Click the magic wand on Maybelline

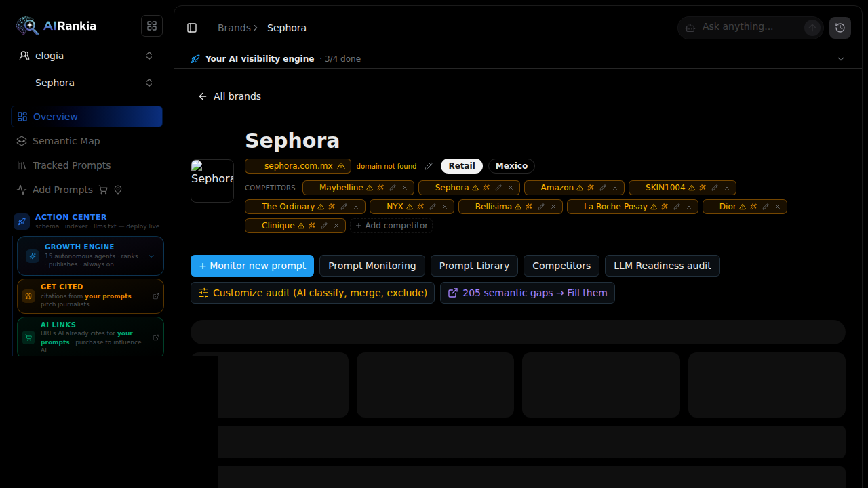point(381,188)
